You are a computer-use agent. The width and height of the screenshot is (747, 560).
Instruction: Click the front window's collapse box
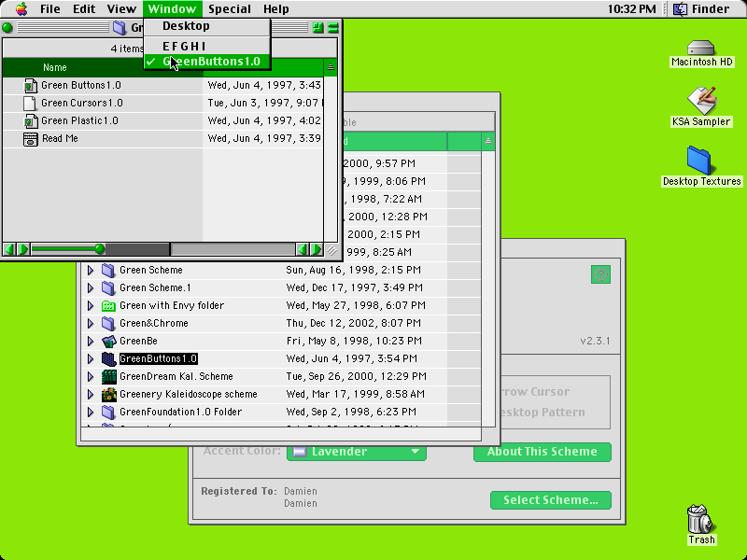click(x=333, y=28)
